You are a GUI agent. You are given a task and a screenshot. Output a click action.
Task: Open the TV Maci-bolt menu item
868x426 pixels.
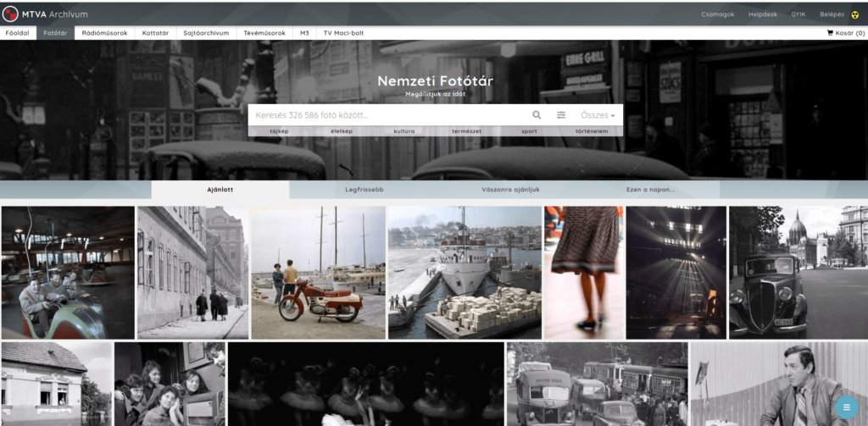(342, 33)
